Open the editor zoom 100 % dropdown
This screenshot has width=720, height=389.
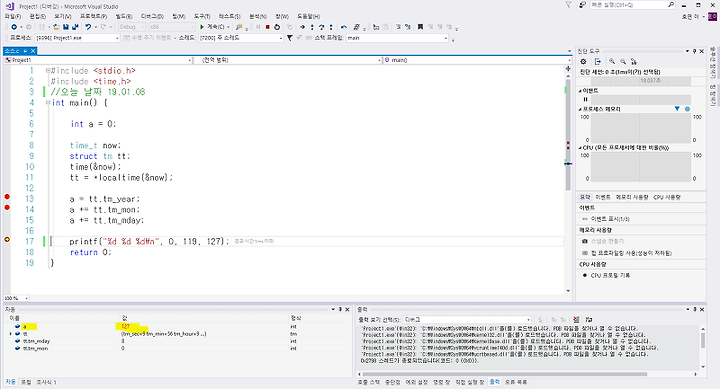[16, 299]
